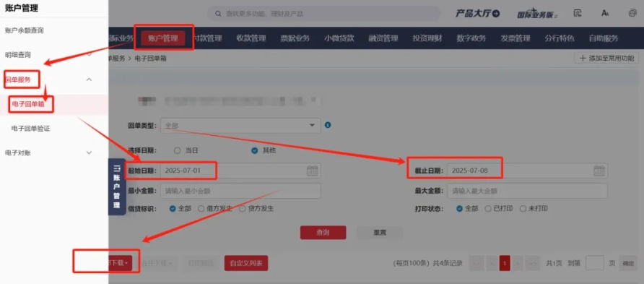
Task: Open 自助服务 in the top navigation
Action: click(604, 38)
